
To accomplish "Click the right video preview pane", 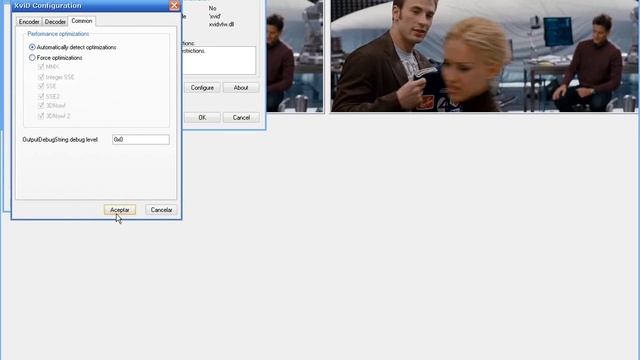I will click(x=484, y=56).
